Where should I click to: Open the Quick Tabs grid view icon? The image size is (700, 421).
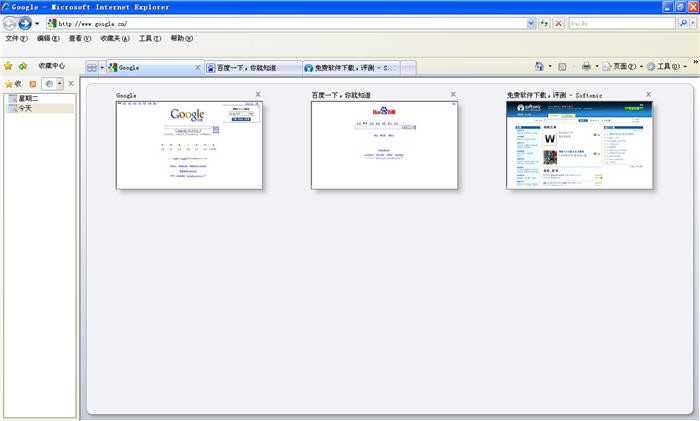(x=91, y=68)
